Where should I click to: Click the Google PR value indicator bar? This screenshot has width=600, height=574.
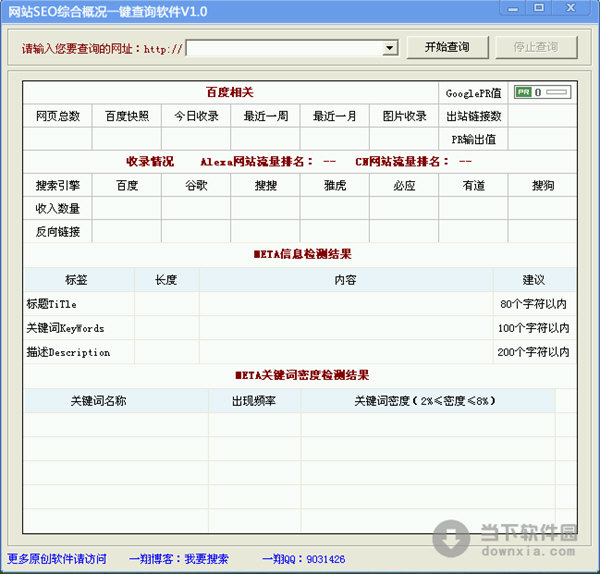(x=542, y=92)
